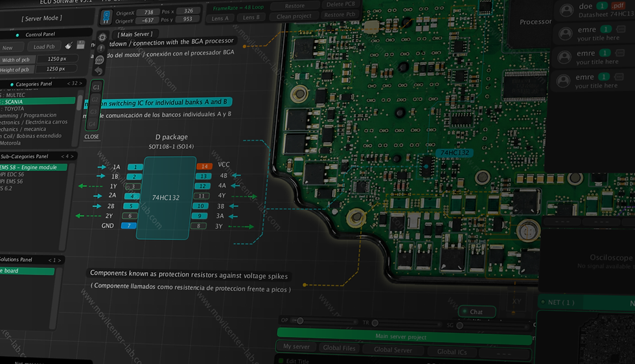Adjust the OP slider handle
Viewport: 635px width, 364px height.
(x=300, y=321)
